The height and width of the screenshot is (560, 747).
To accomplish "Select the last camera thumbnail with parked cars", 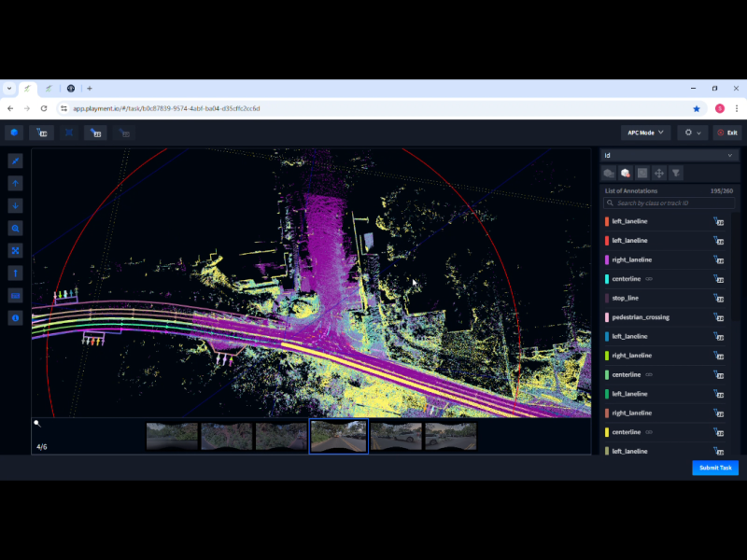I will click(x=450, y=436).
